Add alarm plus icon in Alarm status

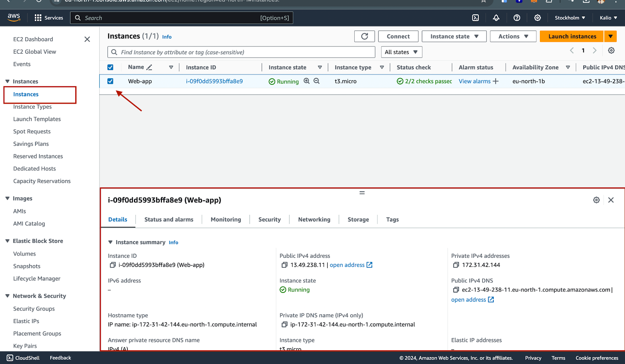(x=496, y=81)
